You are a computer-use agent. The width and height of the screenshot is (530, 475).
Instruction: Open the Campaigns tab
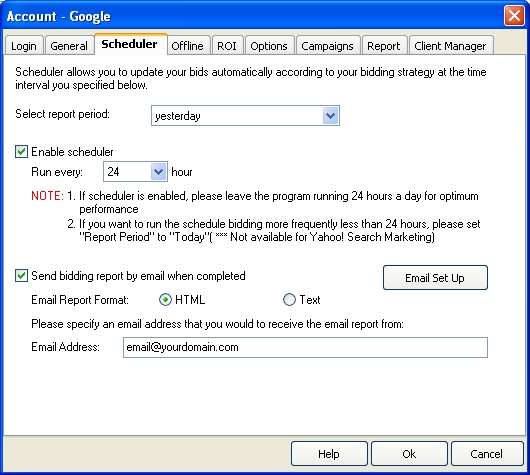coord(328,45)
